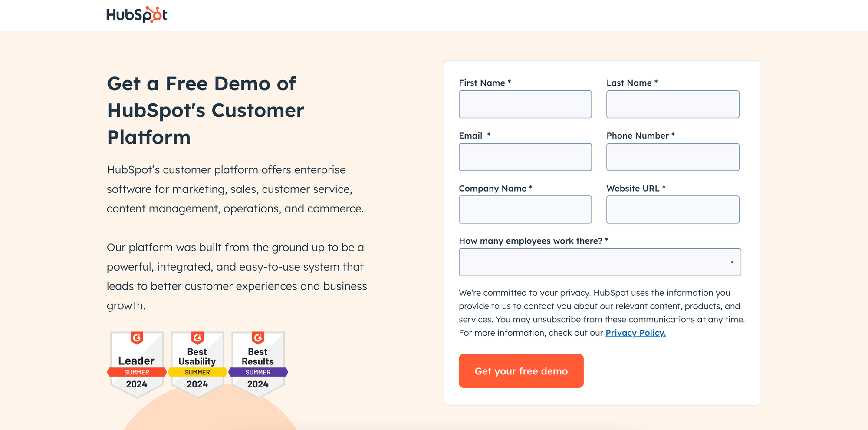The width and height of the screenshot is (868, 430).
Task: Open the Privacy Policy link
Action: pos(635,333)
